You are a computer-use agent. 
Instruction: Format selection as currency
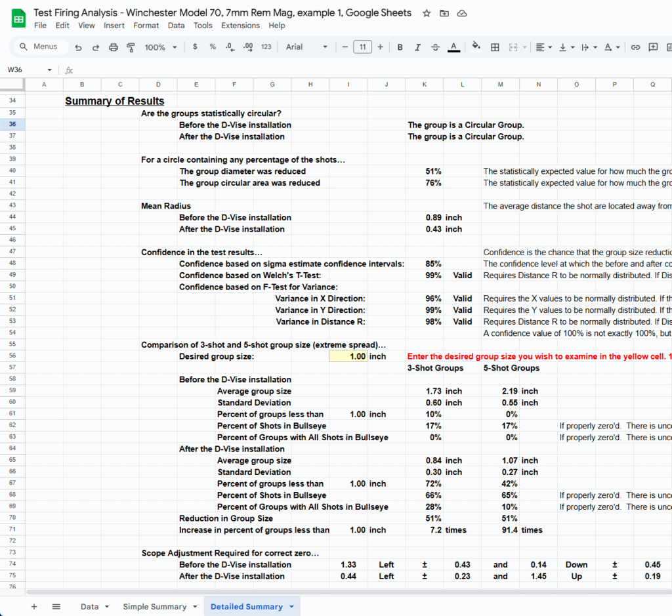click(x=195, y=47)
